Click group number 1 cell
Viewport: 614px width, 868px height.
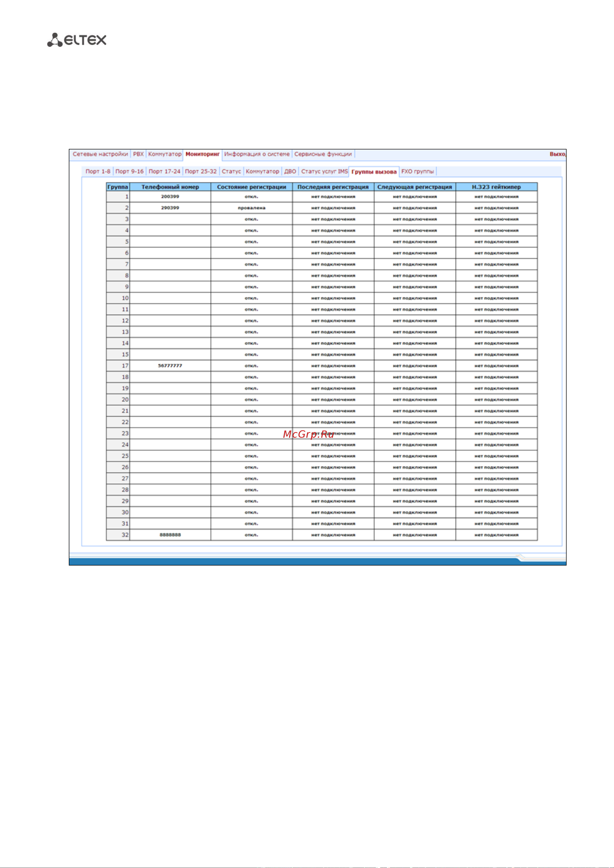click(x=118, y=197)
